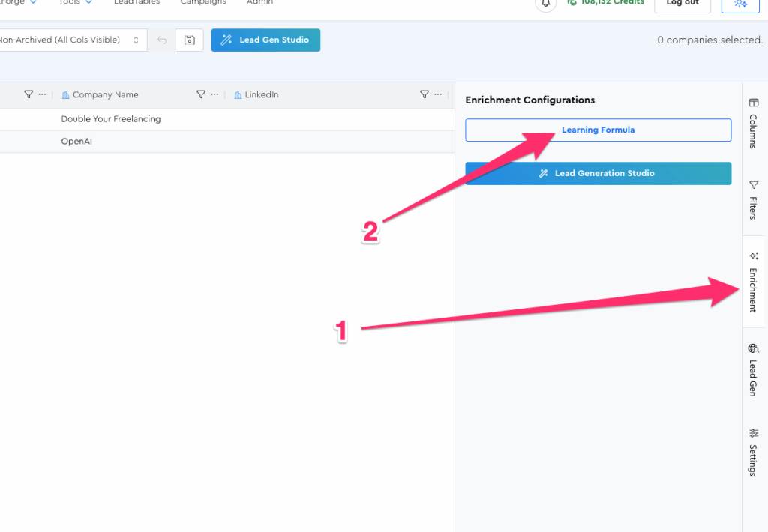Click the save view icon button
768x532 pixels.
[190, 40]
